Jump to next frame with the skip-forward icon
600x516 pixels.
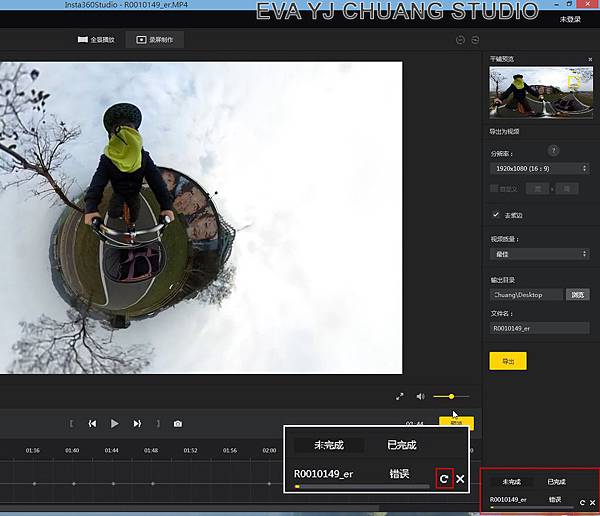pos(137,423)
